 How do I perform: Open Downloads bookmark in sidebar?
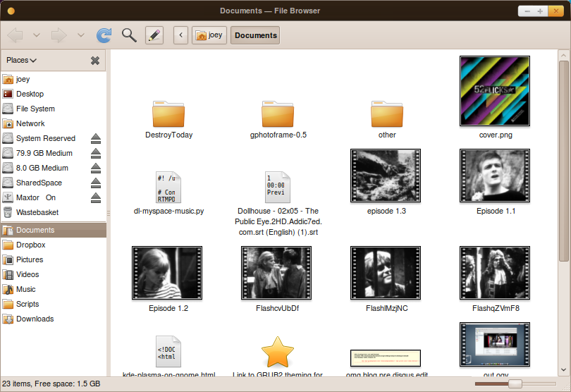(x=54, y=319)
